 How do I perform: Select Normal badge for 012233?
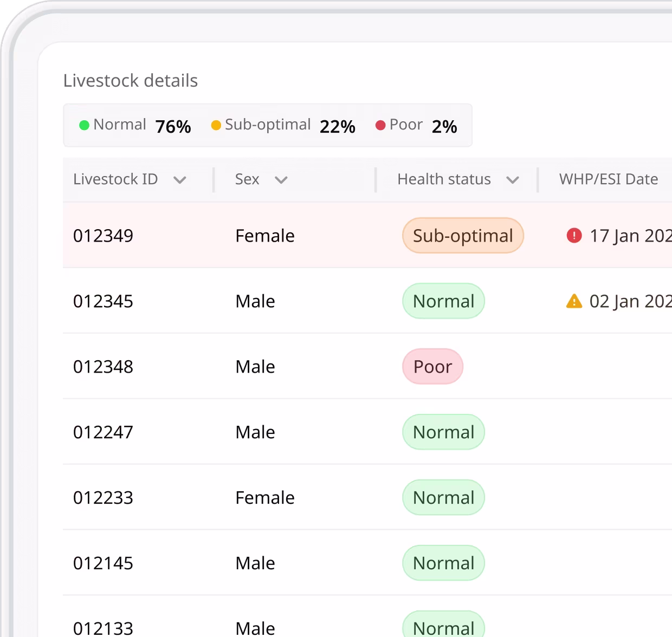click(443, 498)
